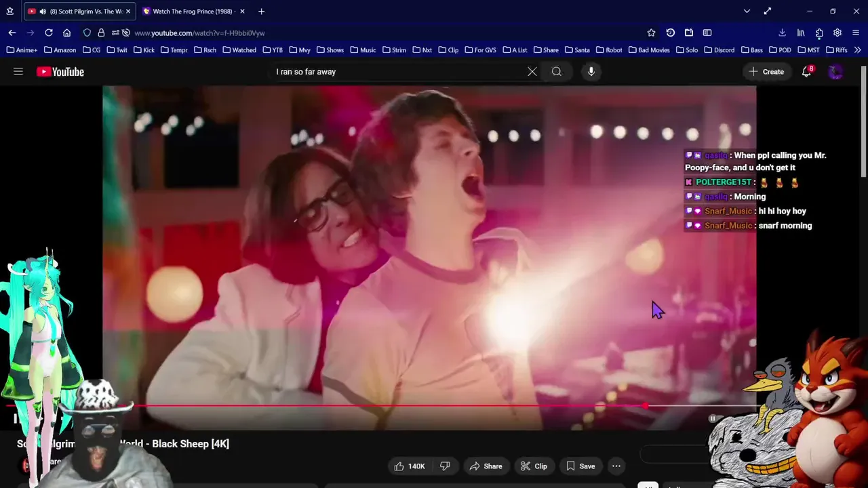Open the Watched bookmarks folder
This screenshot has height=488, width=868.
tap(239, 50)
